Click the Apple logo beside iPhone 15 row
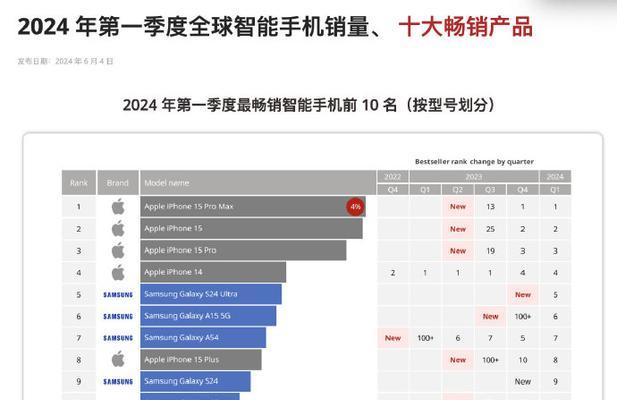Screen dimensions: 617x400 pyautogui.click(x=118, y=229)
